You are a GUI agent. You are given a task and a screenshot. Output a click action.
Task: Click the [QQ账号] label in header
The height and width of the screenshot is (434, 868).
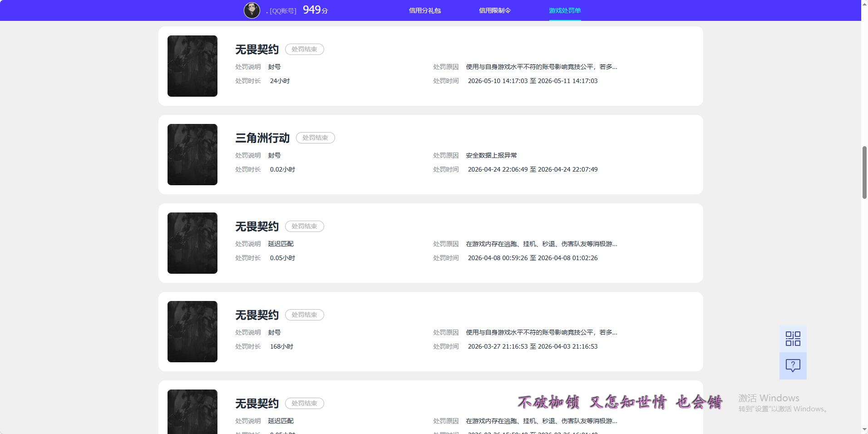[x=283, y=11]
